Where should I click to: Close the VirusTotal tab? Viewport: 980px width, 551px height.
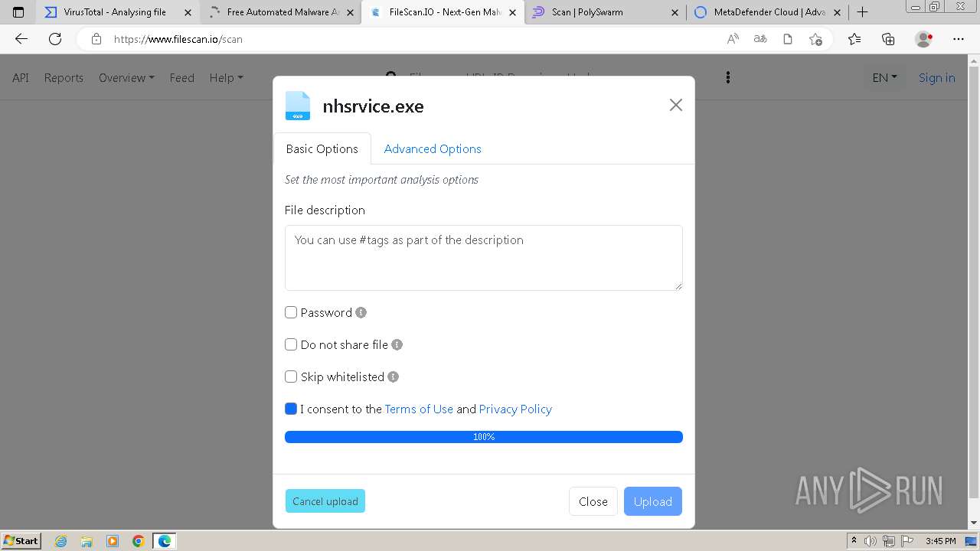point(188,12)
